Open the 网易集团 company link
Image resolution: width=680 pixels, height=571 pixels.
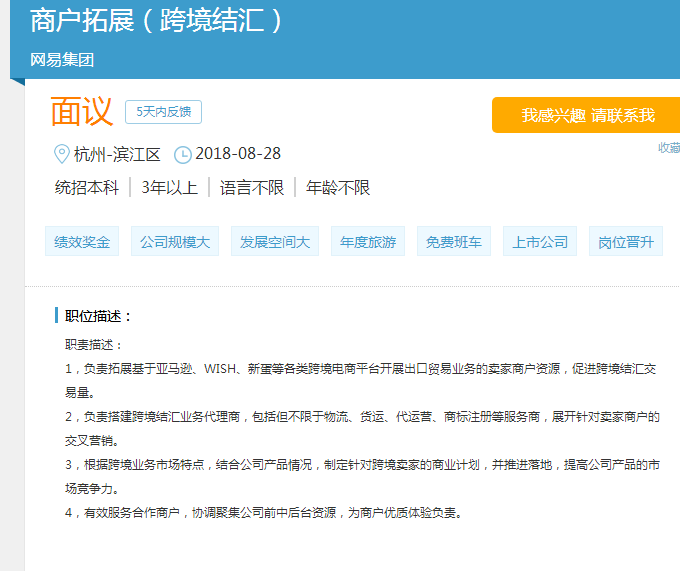pos(62,59)
